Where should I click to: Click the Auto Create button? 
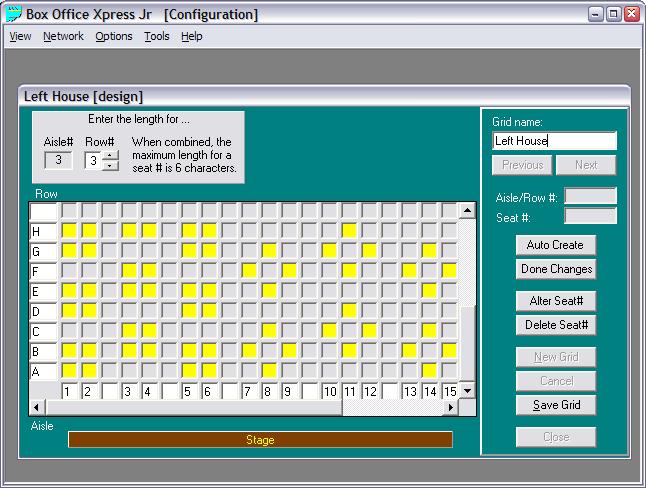point(555,245)
